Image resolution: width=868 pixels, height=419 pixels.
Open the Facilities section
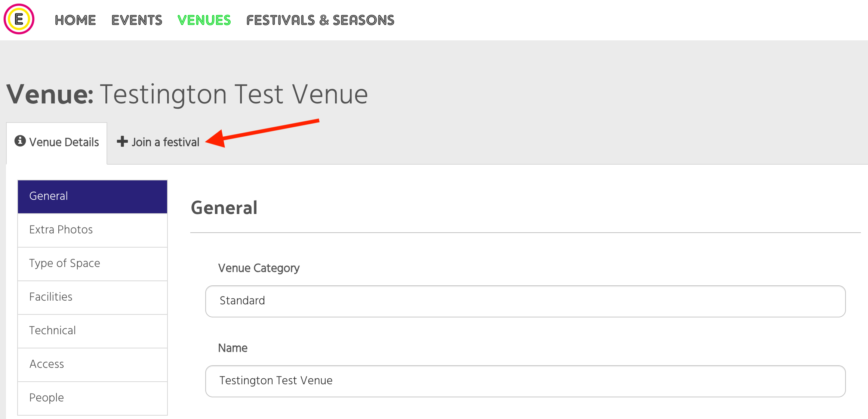[x=92, y=297]
